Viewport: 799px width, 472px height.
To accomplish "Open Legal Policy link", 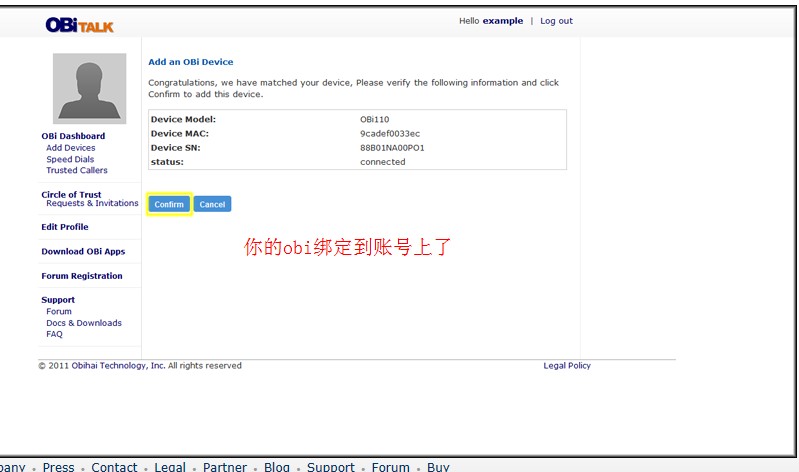I will coord(567,365).
